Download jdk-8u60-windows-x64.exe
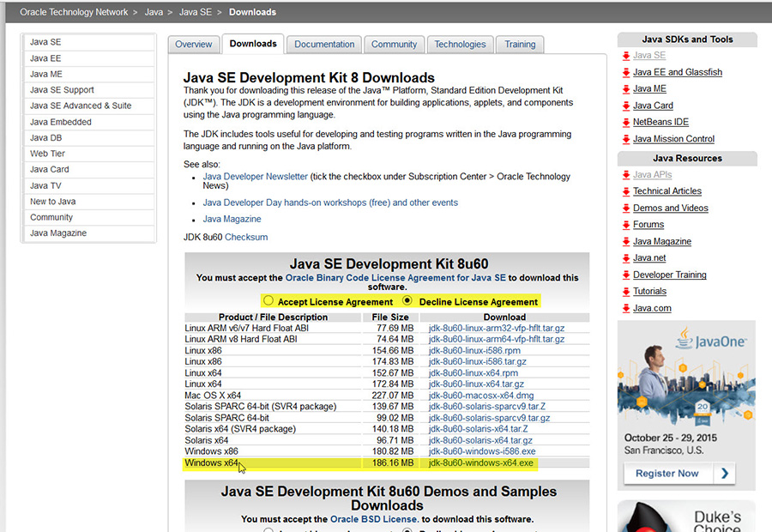 click(x=481, y=463)
